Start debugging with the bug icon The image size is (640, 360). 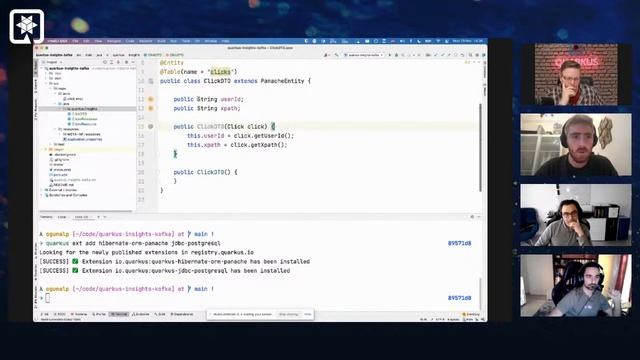pos(396,55)
